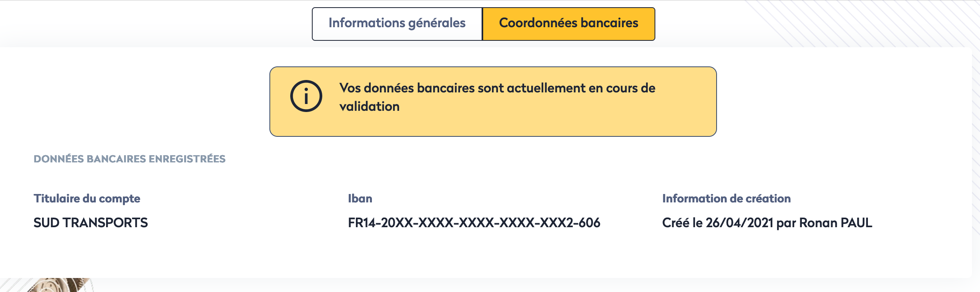Click the DONNÉES BANCAIRES ENREGISTRÉES heading
This screenshot has width=980, height=292.
pyautogui.click(x=129, y=159)
